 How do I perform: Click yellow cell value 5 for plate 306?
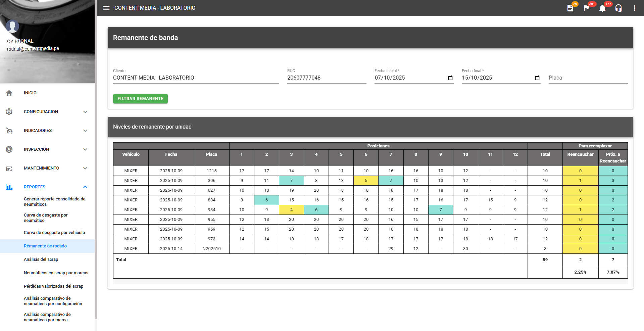pos(366,181)
